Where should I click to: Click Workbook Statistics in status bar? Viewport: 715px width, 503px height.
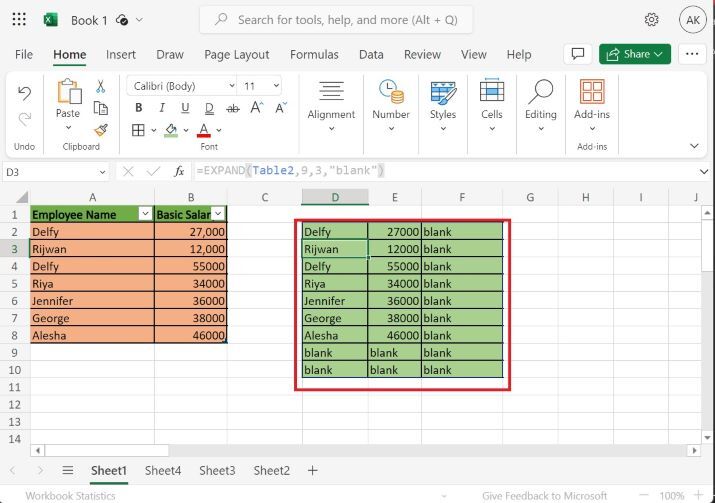click(70, 496)
